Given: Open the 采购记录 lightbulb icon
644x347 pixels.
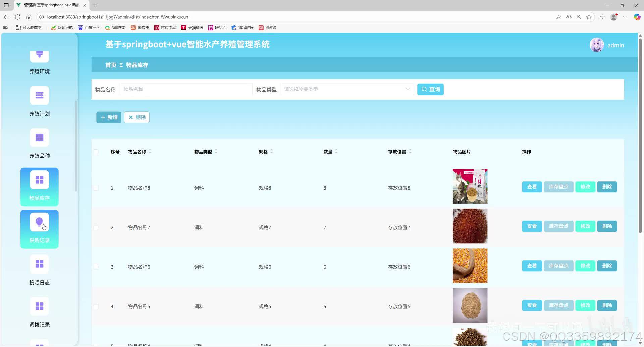Looking at the screenshot, I should 39,222.
